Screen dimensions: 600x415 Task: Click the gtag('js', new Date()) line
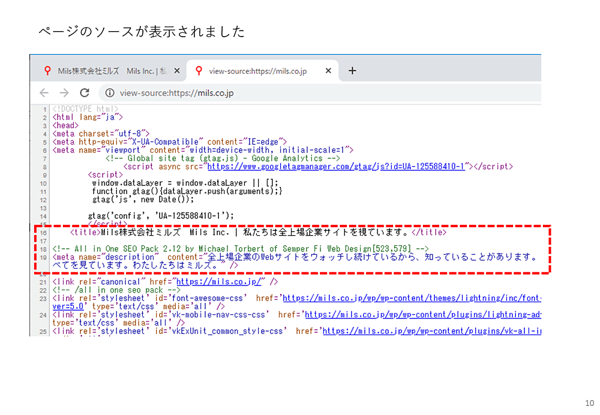coord(143,200)
